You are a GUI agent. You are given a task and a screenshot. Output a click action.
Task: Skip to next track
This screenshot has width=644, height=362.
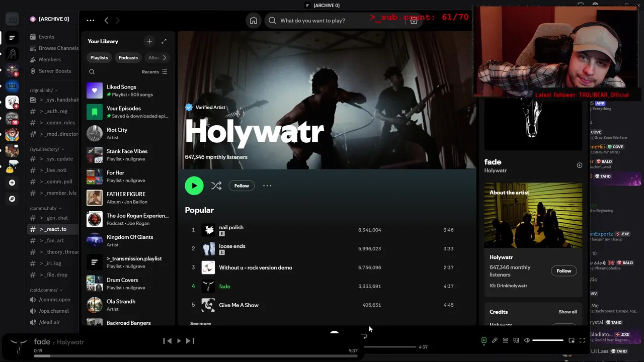click(x=190, y=341)
